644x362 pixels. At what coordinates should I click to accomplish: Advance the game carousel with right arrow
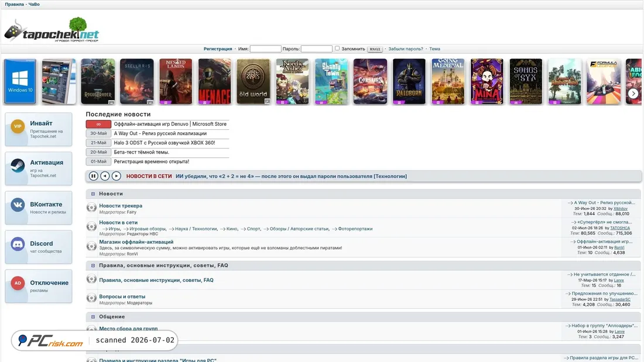point(633,94)
